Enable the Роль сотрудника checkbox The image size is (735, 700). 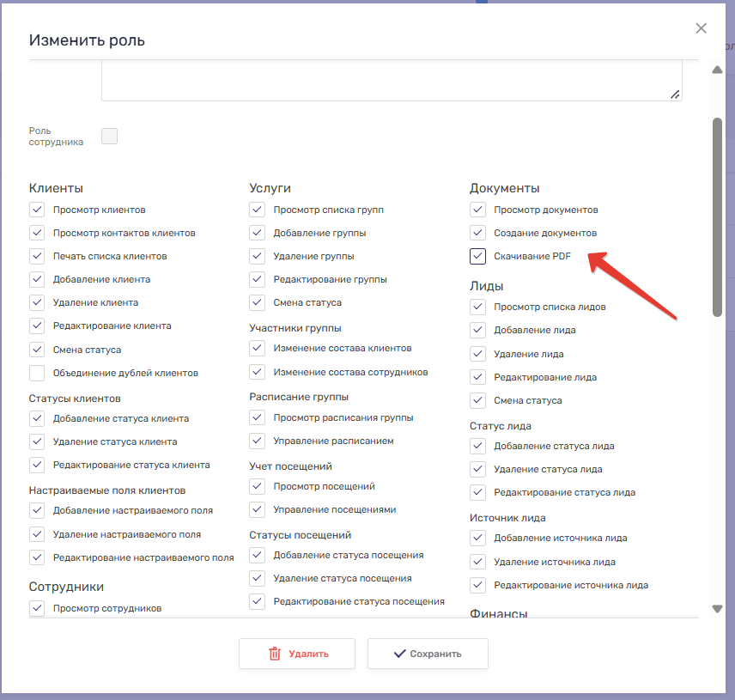click(x=109, y=136)
